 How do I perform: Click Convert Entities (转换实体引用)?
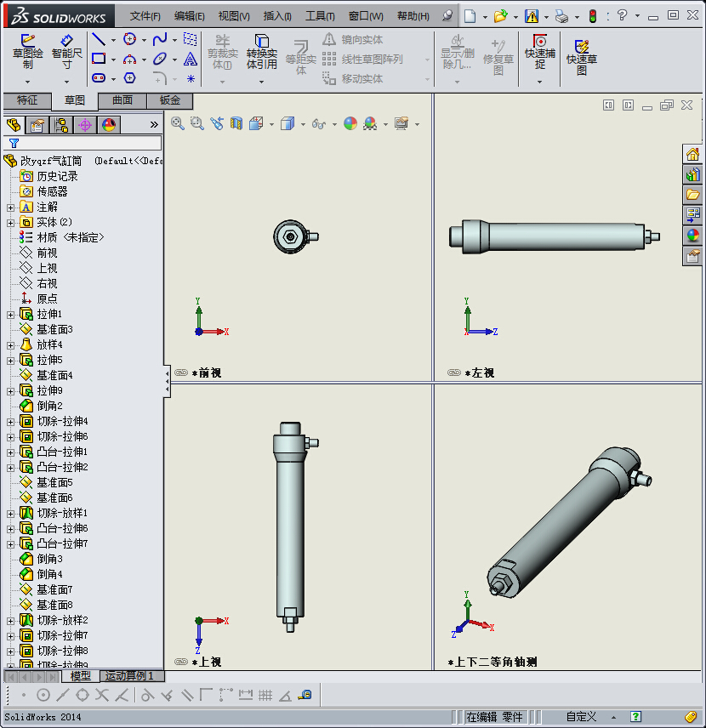[x=261, y=52]
